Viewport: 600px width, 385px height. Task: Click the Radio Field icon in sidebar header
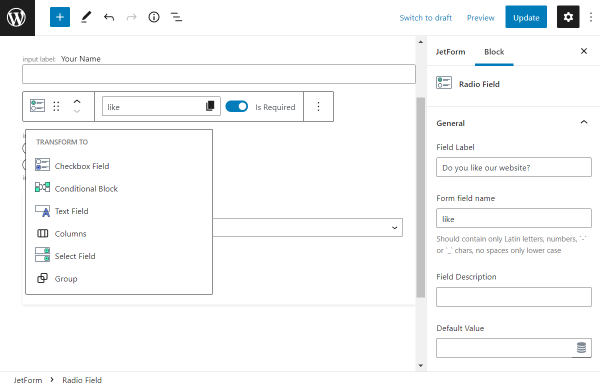click(x=444, y=83)
